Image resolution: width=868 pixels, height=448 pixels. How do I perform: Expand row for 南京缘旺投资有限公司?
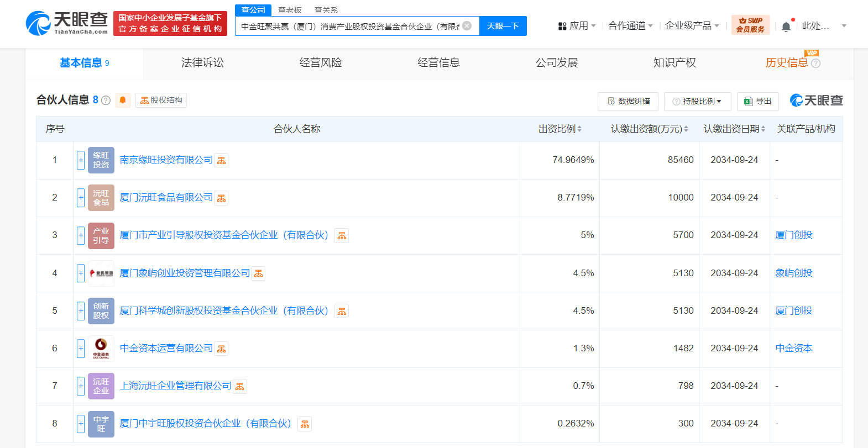click(x=81, y=160)
